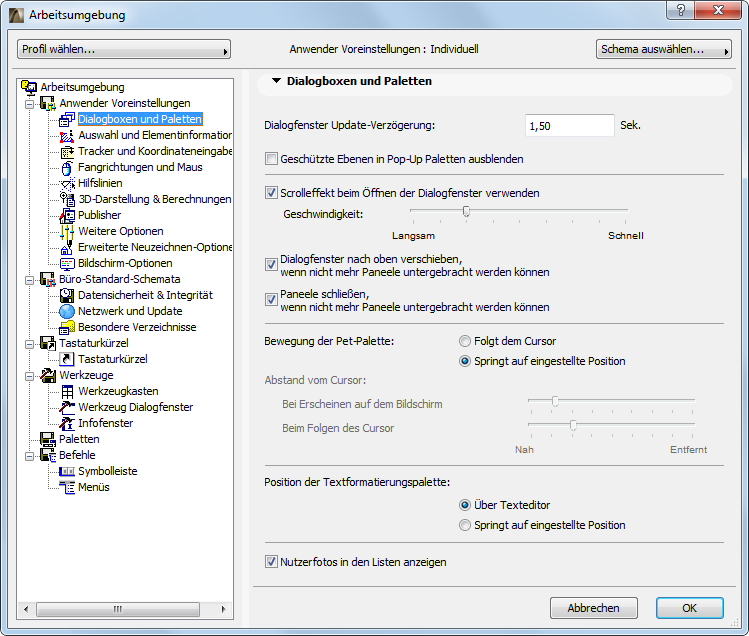Enable Geschützte Ebenen in Pop-Up Paletten ausblenden
The height and width of the screenshot is (636, 749).
coord(271,159)
